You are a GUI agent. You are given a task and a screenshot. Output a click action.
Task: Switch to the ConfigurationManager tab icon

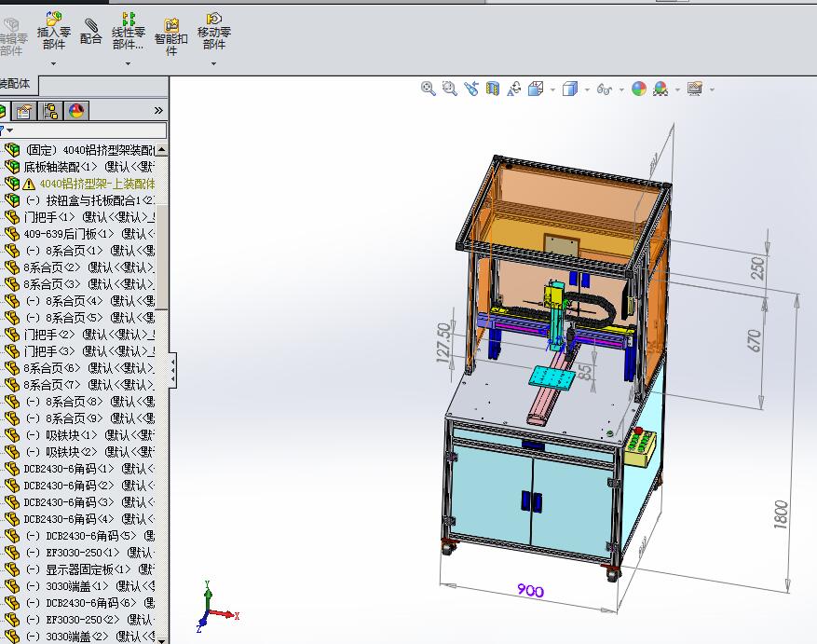pyautogui.click(x=50, y=111)
